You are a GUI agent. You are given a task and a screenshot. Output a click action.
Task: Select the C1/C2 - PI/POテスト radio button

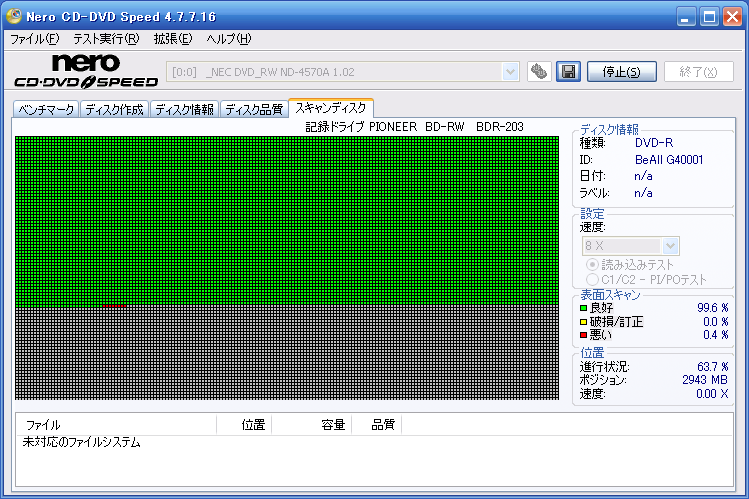click(x=592, y=279)
